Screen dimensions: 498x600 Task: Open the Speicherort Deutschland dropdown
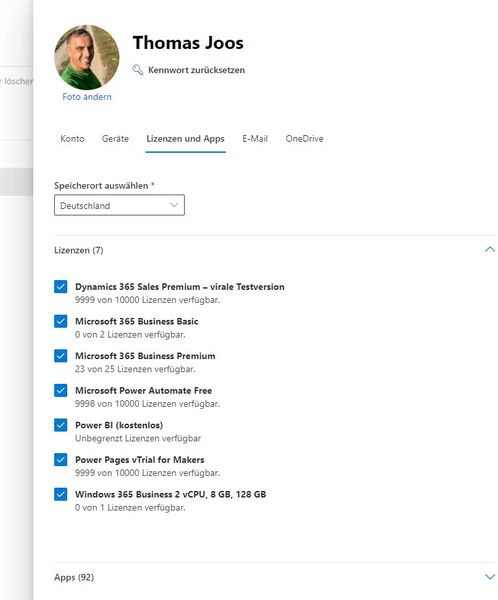pos(119,205)
